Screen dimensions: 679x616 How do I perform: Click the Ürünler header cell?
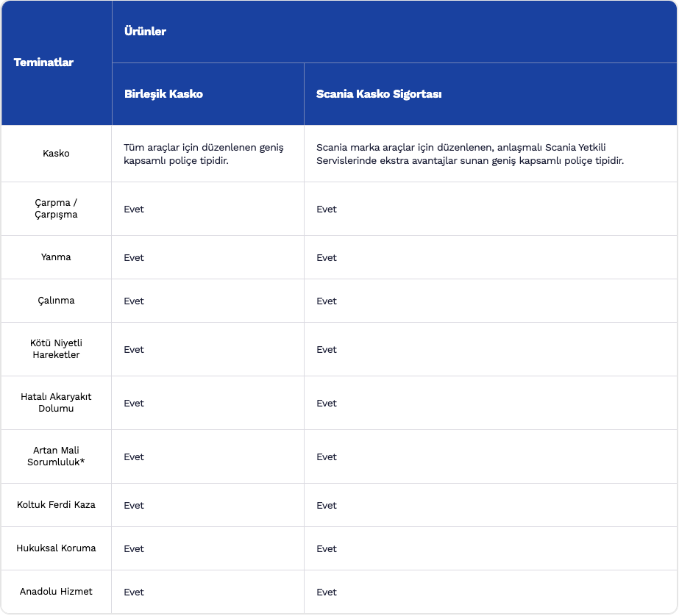tap(145, 32)
